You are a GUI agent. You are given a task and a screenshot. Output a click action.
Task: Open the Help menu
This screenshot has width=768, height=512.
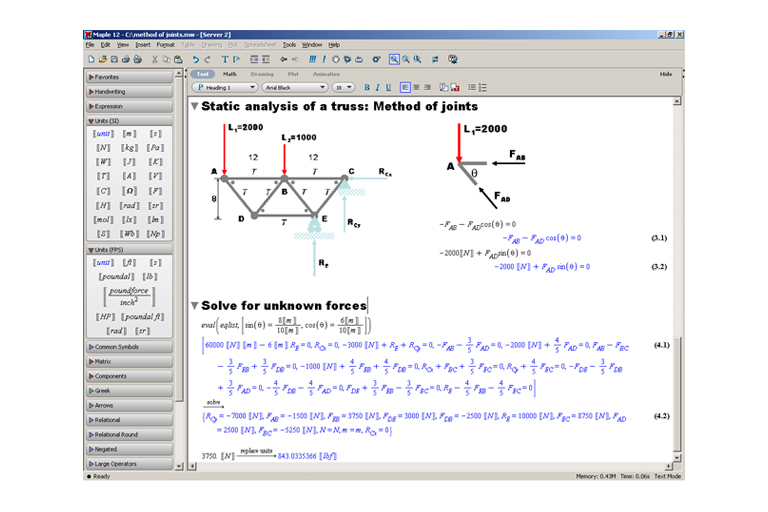click(334, 45)
